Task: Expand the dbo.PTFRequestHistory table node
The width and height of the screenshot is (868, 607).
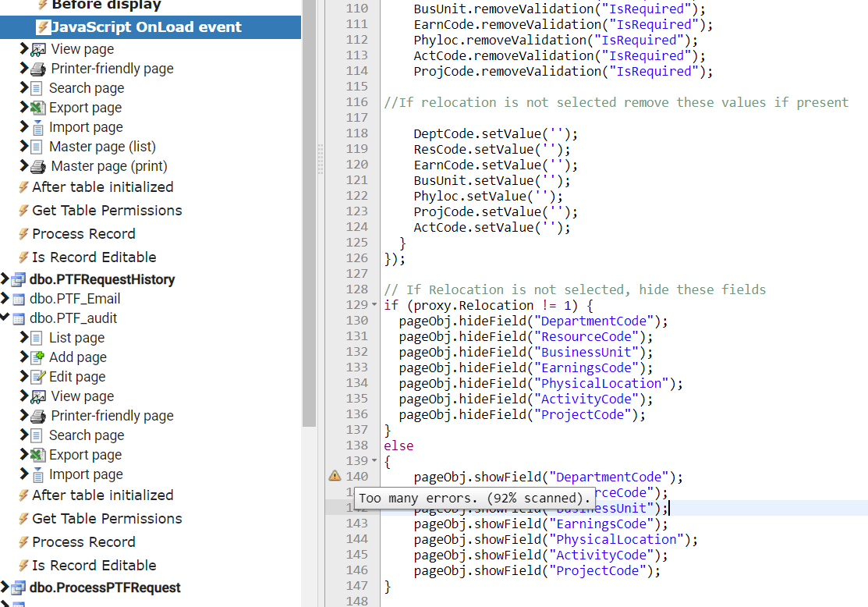Action: [x=5, y=279]
